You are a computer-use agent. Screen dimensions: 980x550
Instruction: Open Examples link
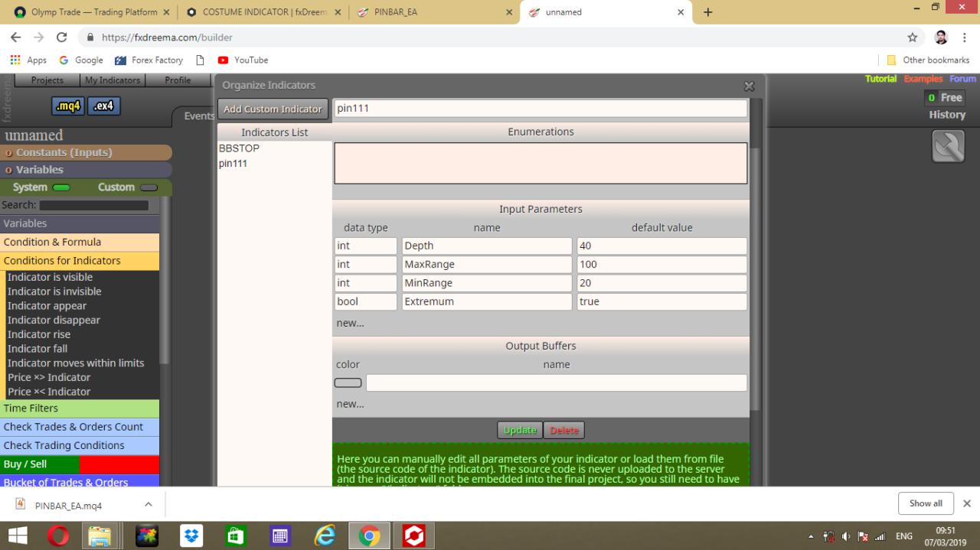point(924,79)
